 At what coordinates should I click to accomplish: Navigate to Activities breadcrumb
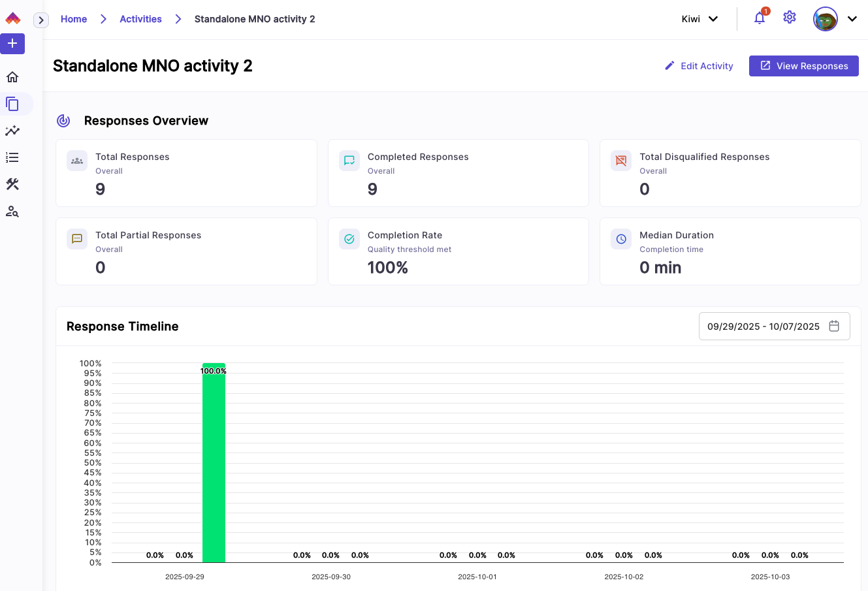tap(140, 19)
